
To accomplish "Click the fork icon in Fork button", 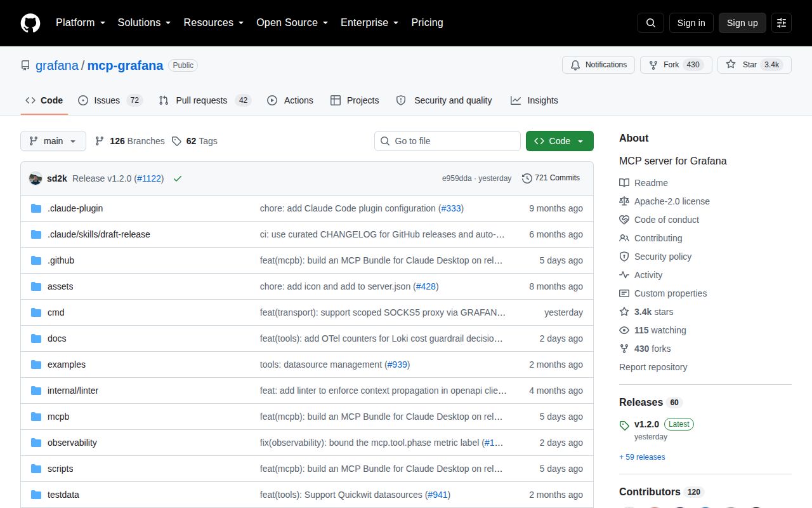I will click(x=653, y=65).
